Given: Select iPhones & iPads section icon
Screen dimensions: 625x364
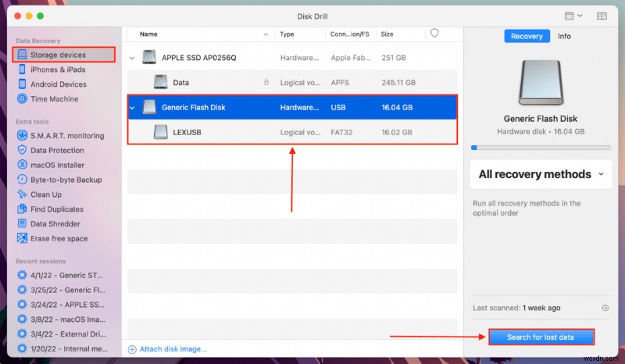Looking at the screenshot, I should pos(22,70).
